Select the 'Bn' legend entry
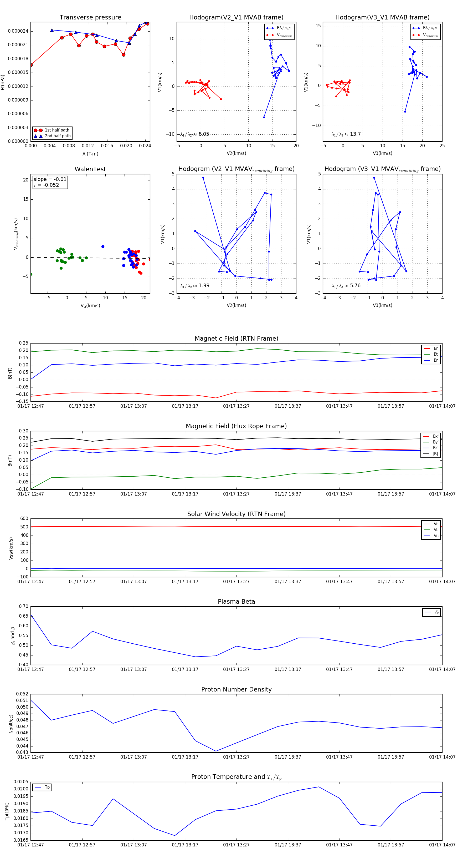 tap(431, 360)
